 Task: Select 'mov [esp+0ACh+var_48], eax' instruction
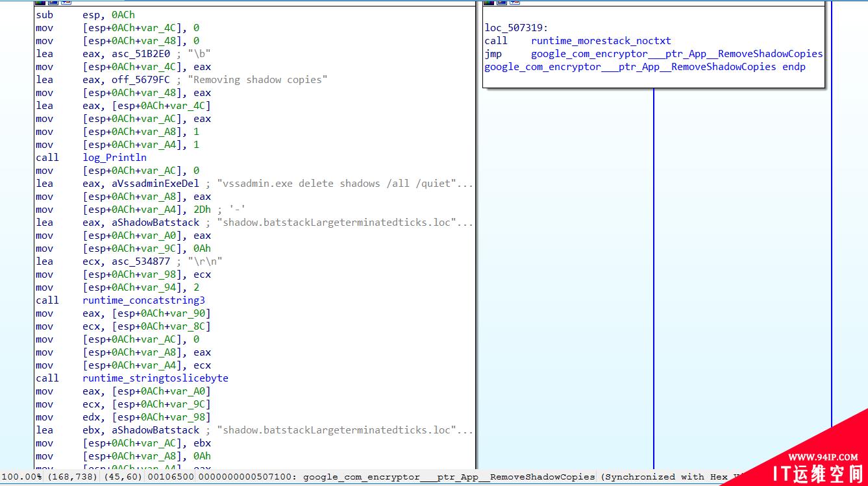[x=123, y=93]
